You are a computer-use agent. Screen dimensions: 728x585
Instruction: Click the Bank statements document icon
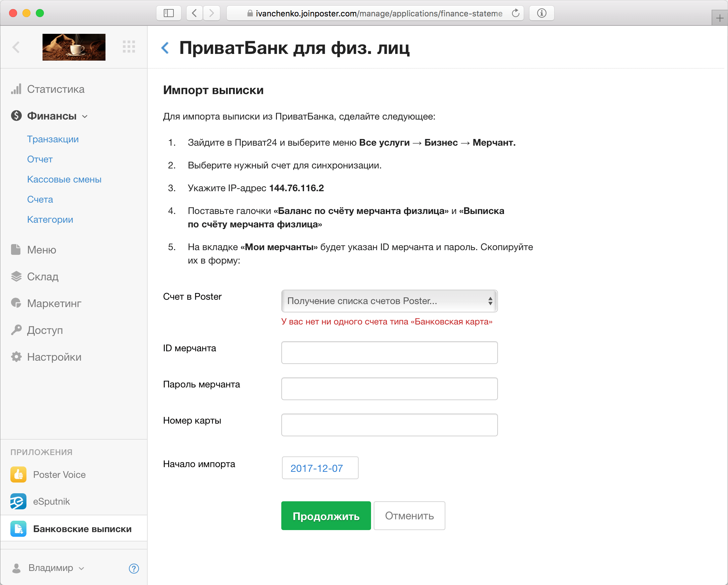(x=18, y=529)
